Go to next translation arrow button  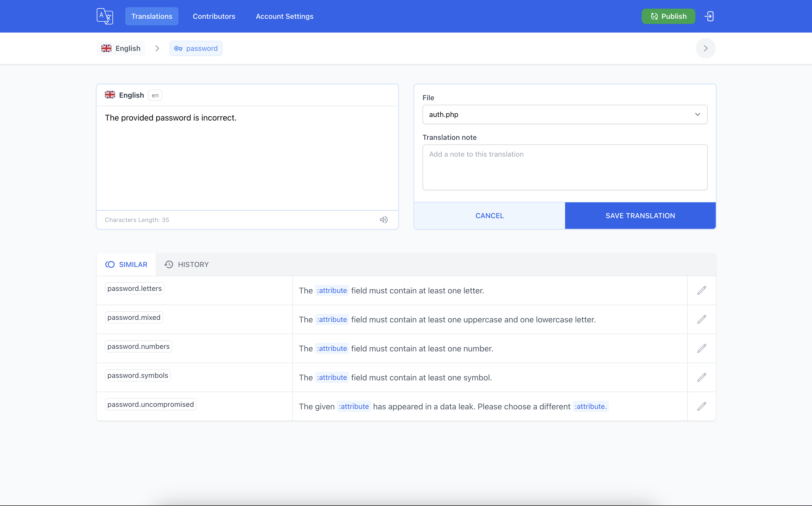click(x=706, y=49)
